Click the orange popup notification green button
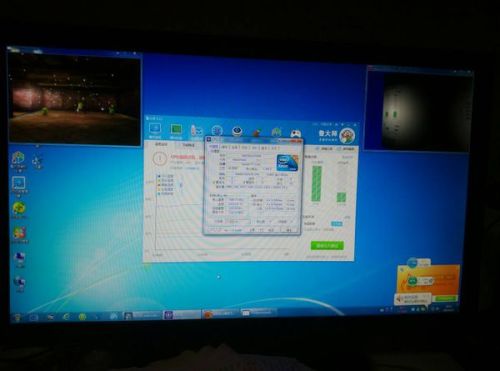Viewport: 500px width, 371px height. click(446, 298)
